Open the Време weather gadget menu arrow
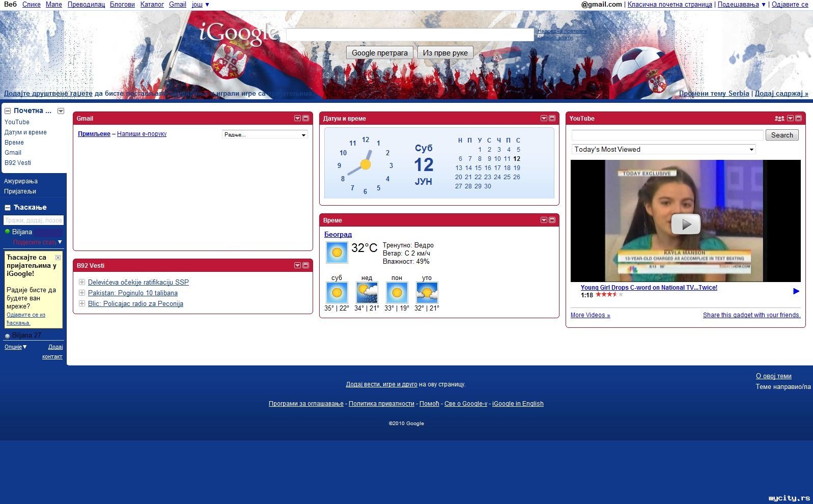Screen dimensions: 813x504 544,220
